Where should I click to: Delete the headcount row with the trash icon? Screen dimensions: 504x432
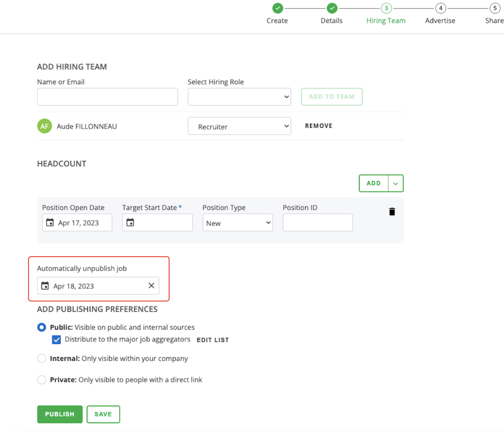click(x=392, y=211)
